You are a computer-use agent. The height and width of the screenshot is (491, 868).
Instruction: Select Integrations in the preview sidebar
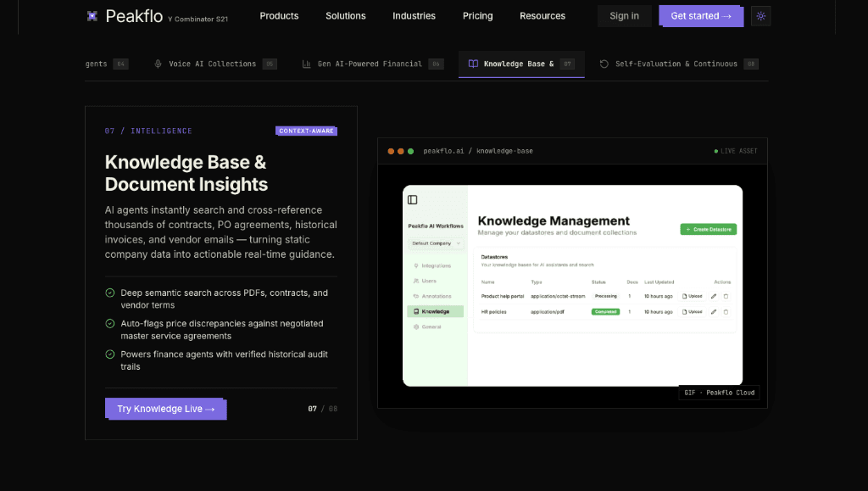[436, 265]
